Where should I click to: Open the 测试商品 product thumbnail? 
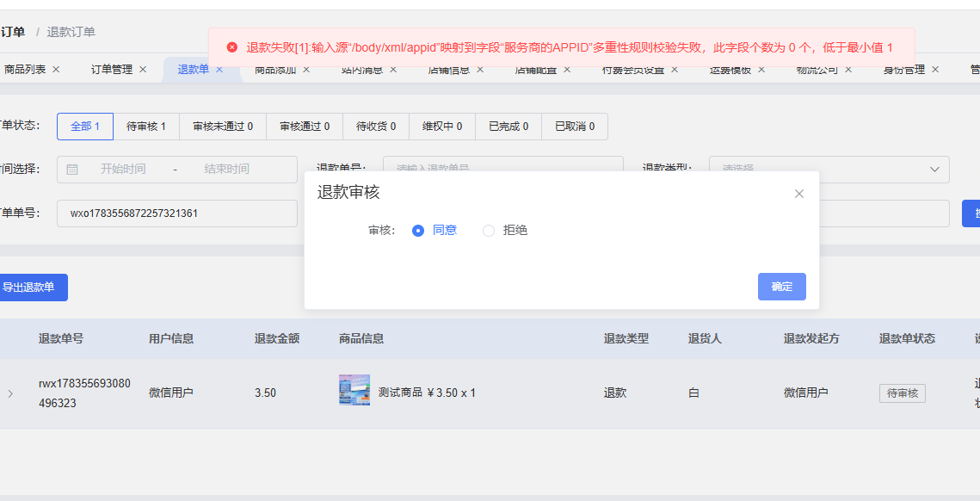pyautogui.click(x=354, y=390)
